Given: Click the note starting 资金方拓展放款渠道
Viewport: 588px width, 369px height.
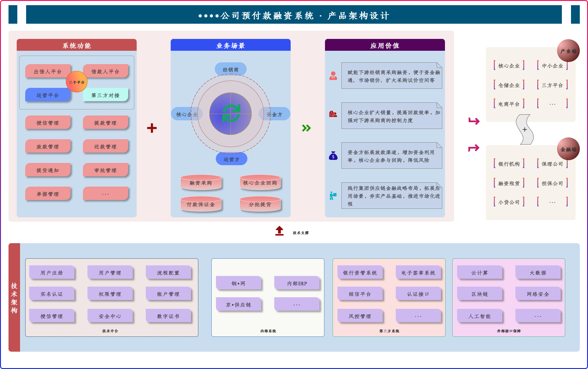Looking at the screenshot, I should [392, 156].
